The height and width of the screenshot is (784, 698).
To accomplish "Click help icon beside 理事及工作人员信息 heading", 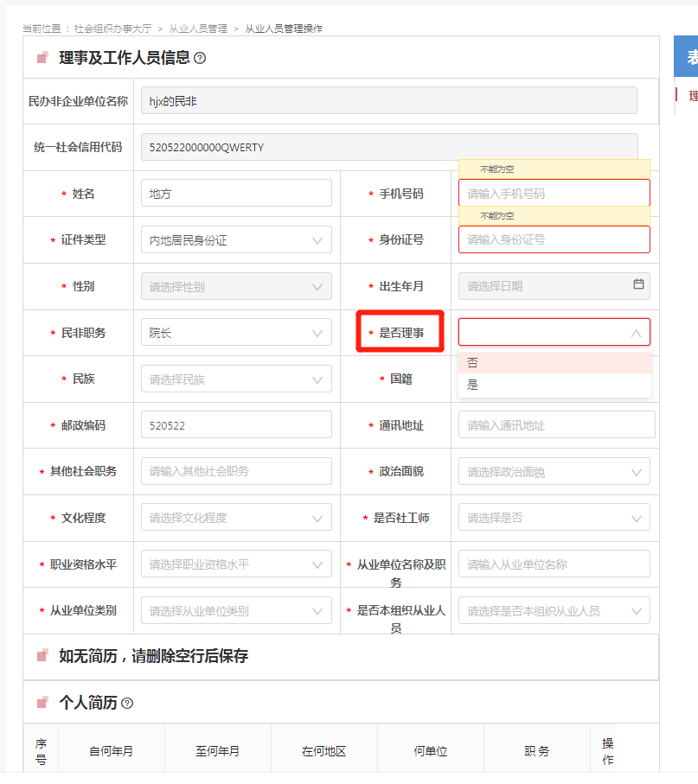I will click(x=200, y=58).
